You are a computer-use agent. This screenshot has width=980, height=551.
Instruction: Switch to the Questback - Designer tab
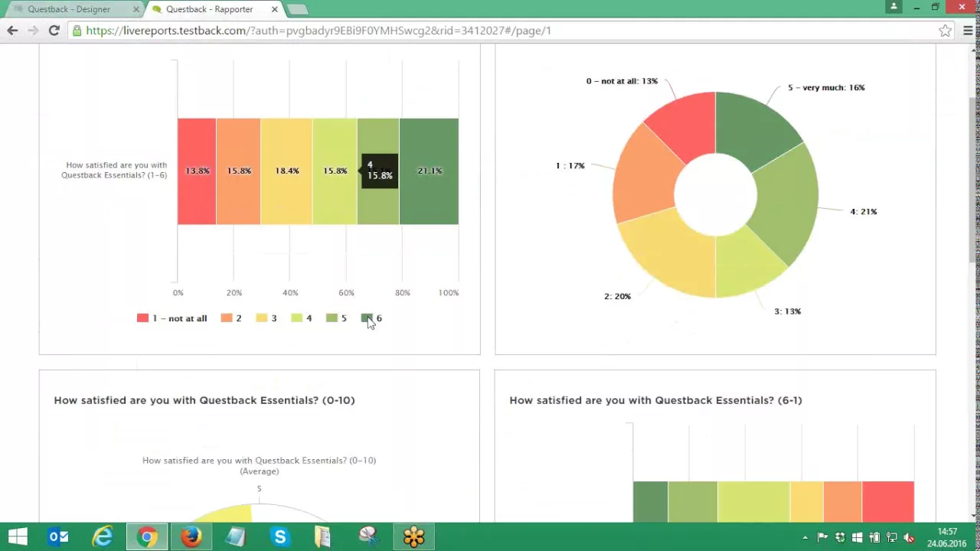point(75,9)
